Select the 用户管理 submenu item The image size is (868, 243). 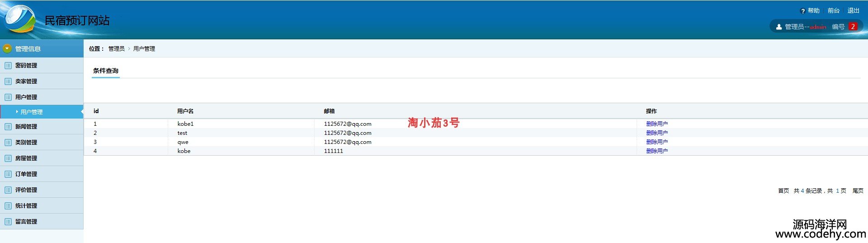coord(32,112)
